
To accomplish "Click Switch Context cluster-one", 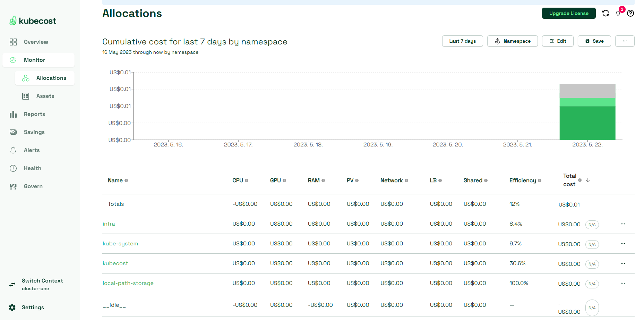I will pos(42,285).
